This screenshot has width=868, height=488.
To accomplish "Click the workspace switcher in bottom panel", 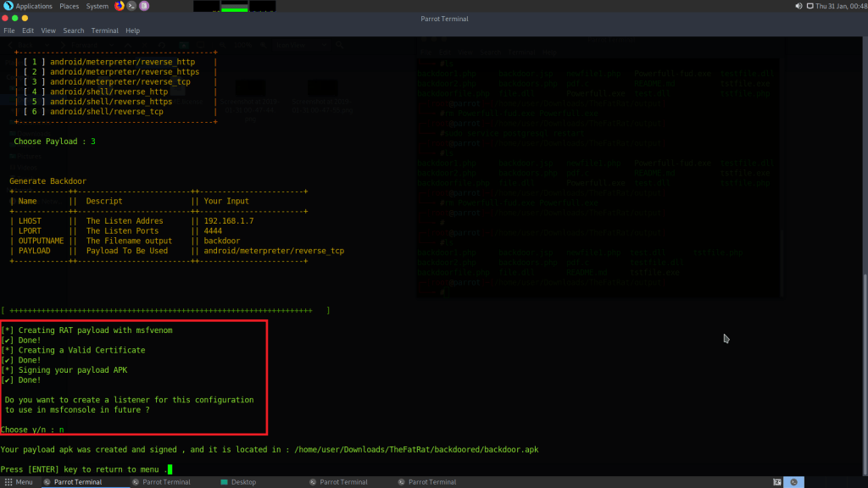I will [793, 482].
